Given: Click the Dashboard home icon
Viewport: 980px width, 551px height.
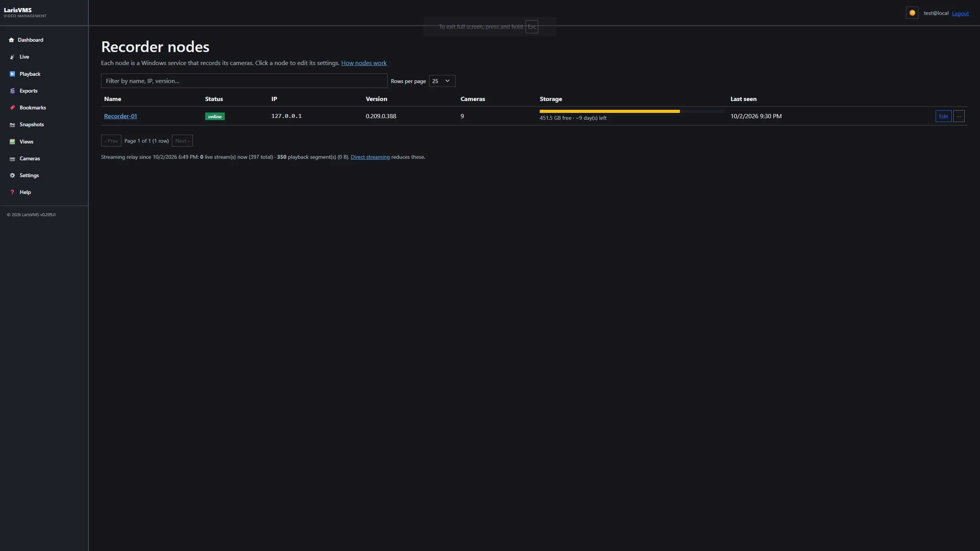Looking at the screenshot, I should coord(11,40).
